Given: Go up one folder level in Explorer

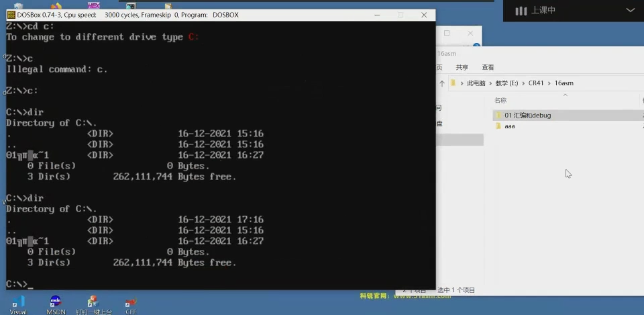Looking at the screenshot, I should click(442, 83).
